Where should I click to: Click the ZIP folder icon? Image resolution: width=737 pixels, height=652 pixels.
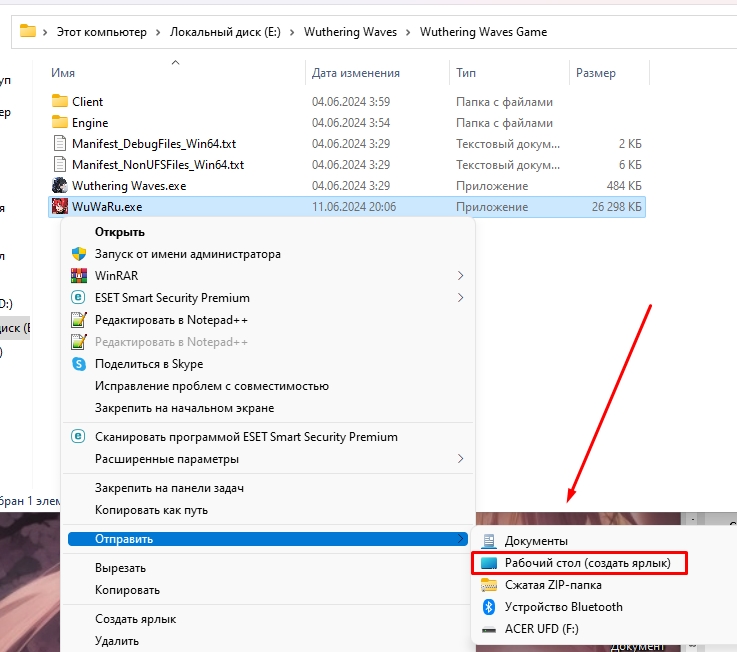tap(489, 585)
